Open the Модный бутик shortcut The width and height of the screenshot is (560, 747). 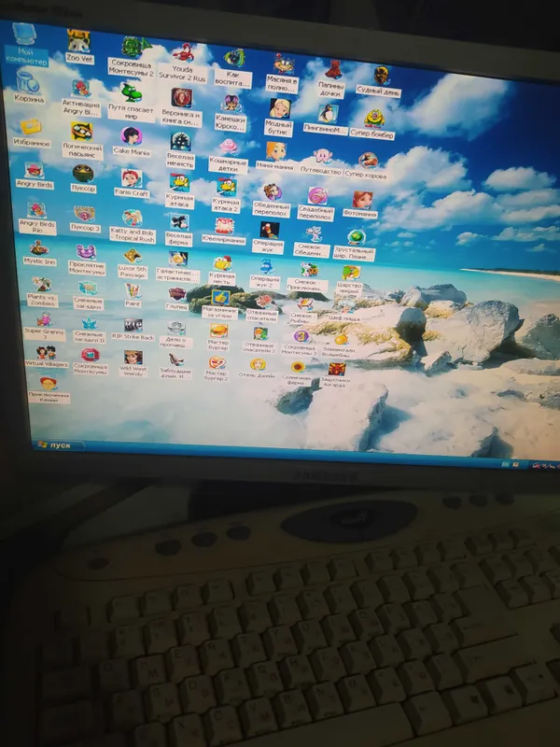pos(279,118)
